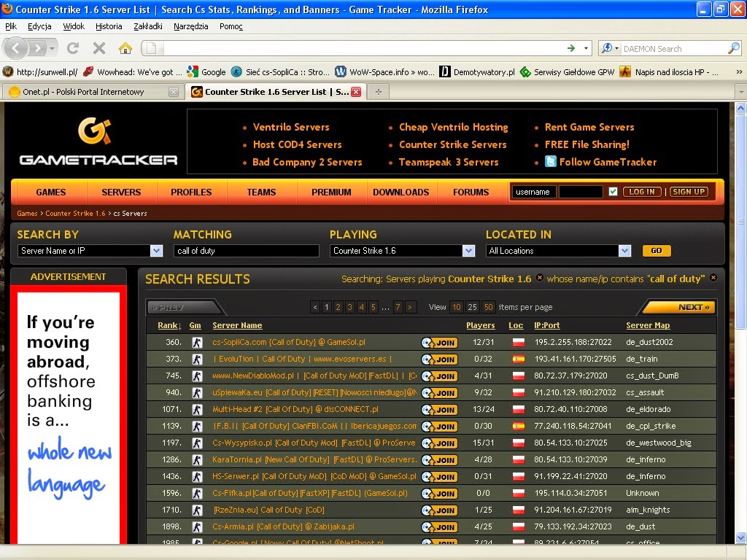Click the NEXT page button
This screenshot has width=747, height=560.
click(679, 307)
